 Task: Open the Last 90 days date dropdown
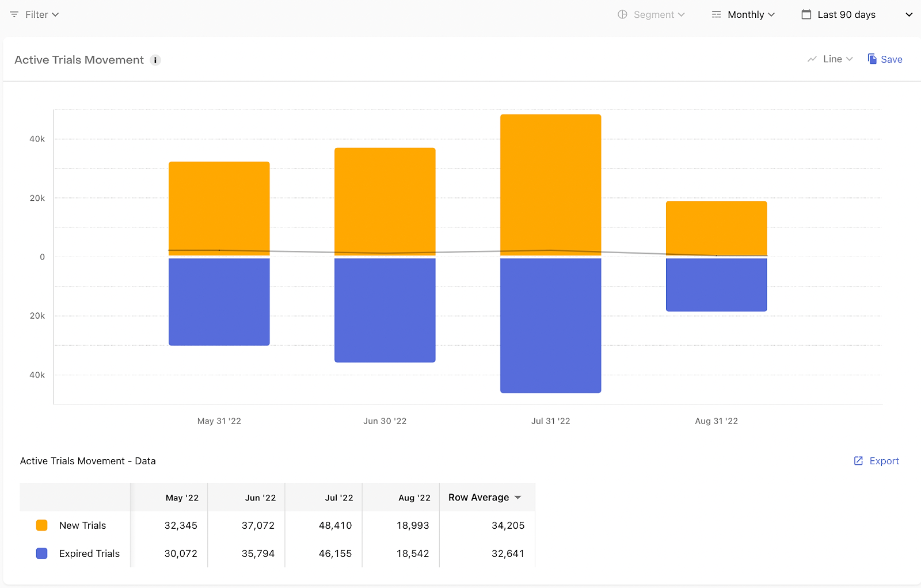[857, 14]
